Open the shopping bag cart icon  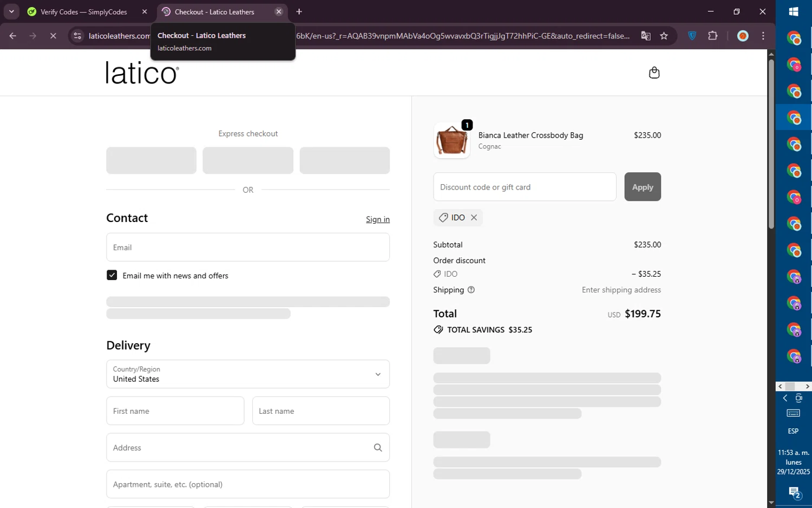click(654, 73)
